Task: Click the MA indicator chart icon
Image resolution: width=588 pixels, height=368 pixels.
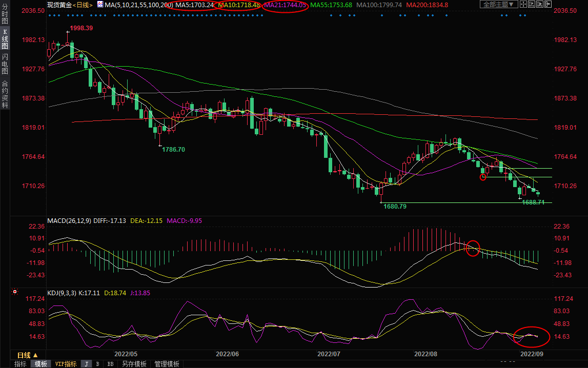Action: pos(100,5)
